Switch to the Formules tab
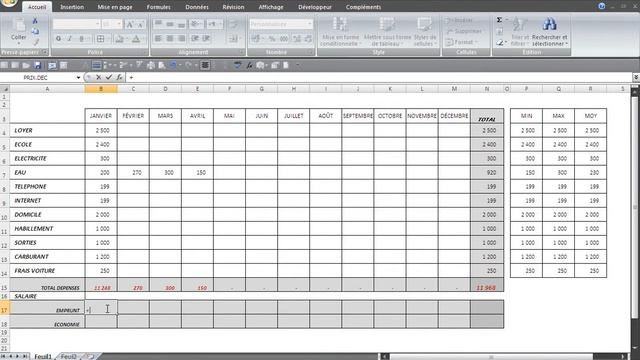 pyautogui.click(x=158, y=7)
